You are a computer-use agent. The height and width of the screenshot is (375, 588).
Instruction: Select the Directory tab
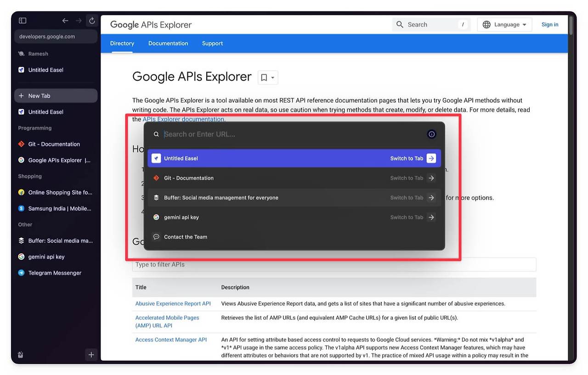click(x=122, y=44)
